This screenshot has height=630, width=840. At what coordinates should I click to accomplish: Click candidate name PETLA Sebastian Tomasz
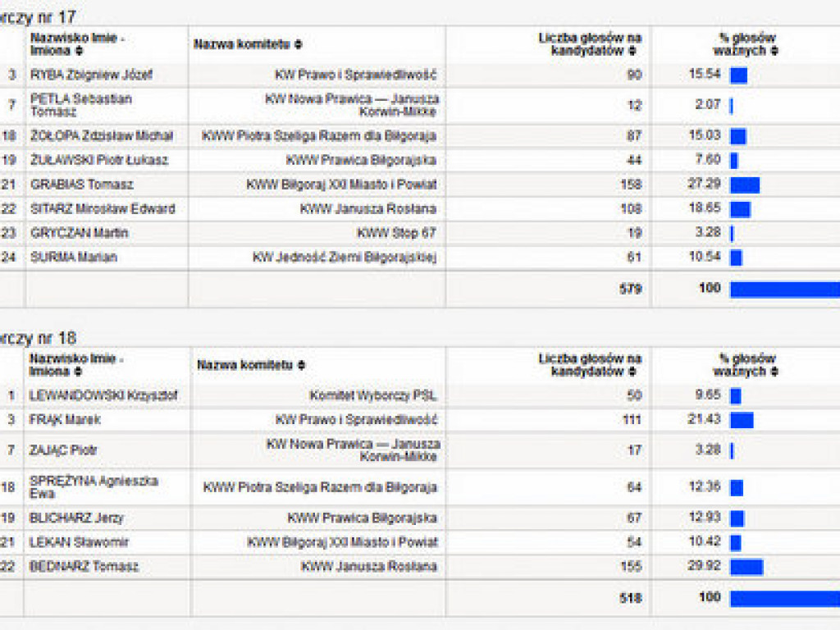[81, 105]
